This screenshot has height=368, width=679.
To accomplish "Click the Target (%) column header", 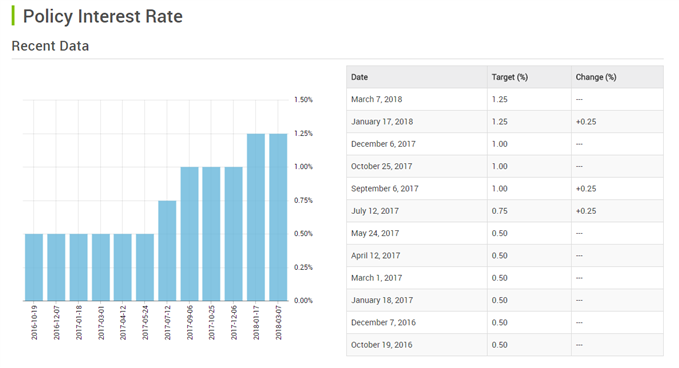I will 529,77.
